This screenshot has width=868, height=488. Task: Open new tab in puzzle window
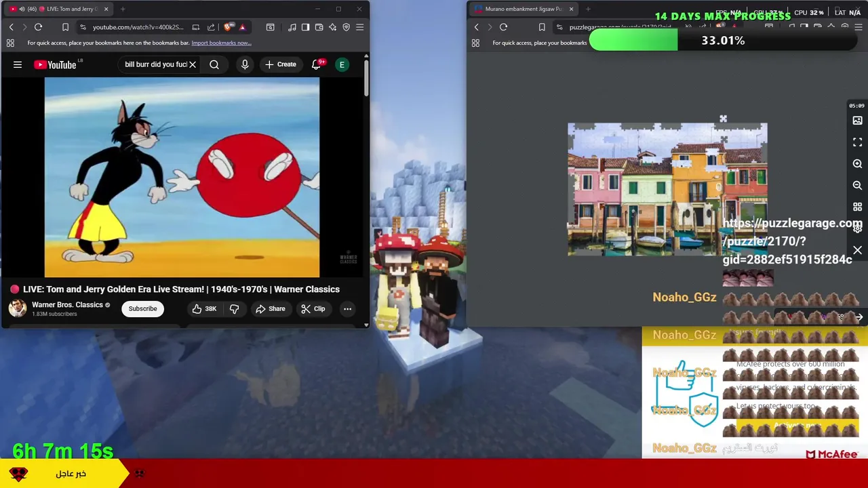point(588,9)
